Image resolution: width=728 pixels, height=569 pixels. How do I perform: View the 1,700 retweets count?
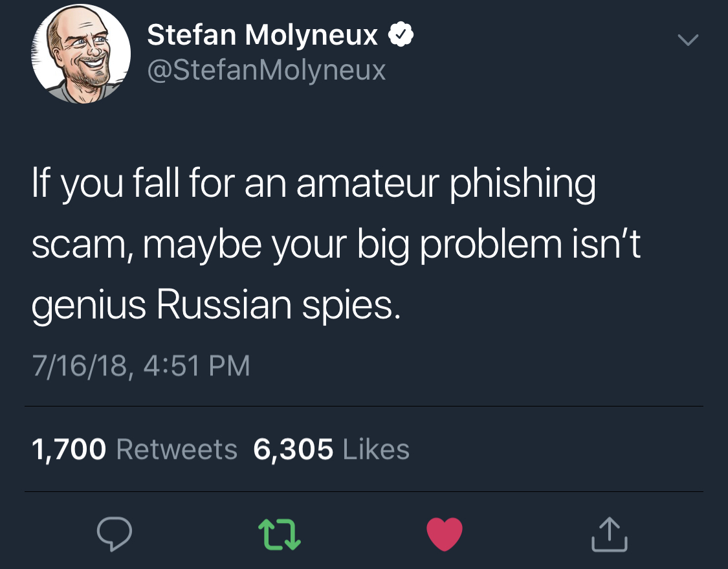click(x=69, y=449)
